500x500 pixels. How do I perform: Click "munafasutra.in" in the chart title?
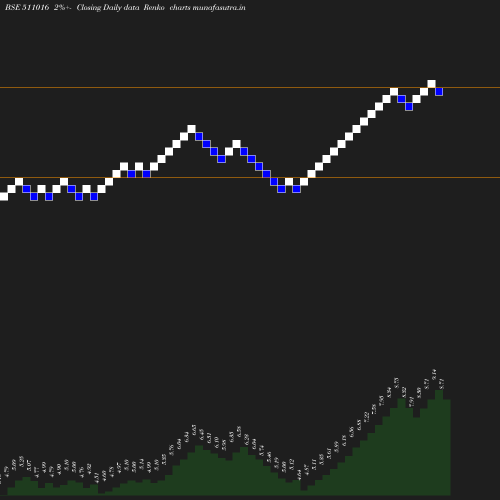pyautogui.click(x=219, y=7)
